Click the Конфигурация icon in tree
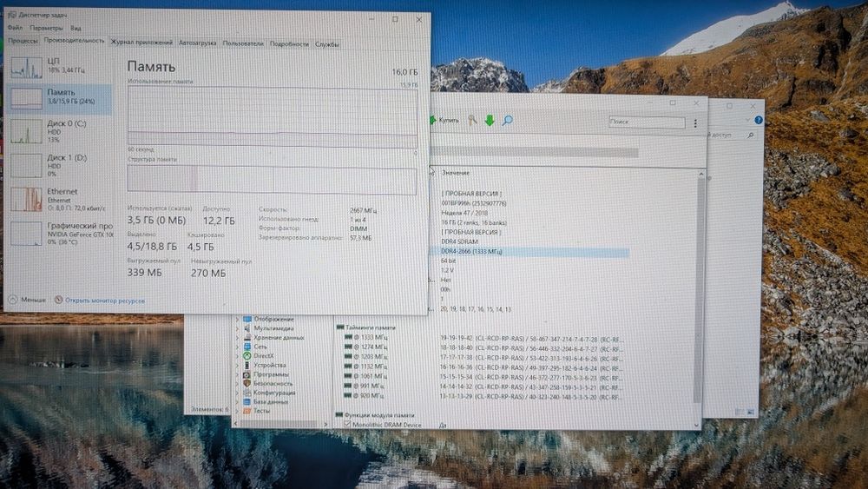The image size is (868, 489). pyautogui.click(x=247, y=393)
